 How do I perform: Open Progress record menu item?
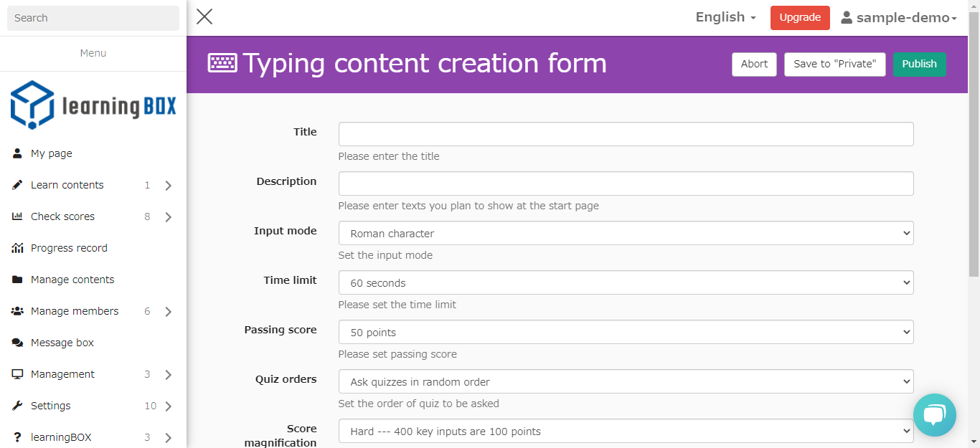pos(69,248)
